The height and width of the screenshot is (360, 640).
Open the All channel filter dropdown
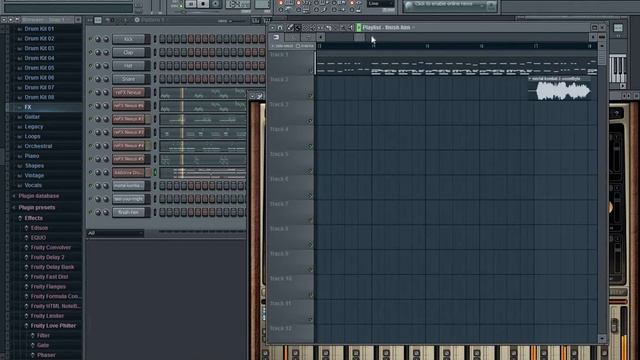pyautogui.click(x=115, y=233)
